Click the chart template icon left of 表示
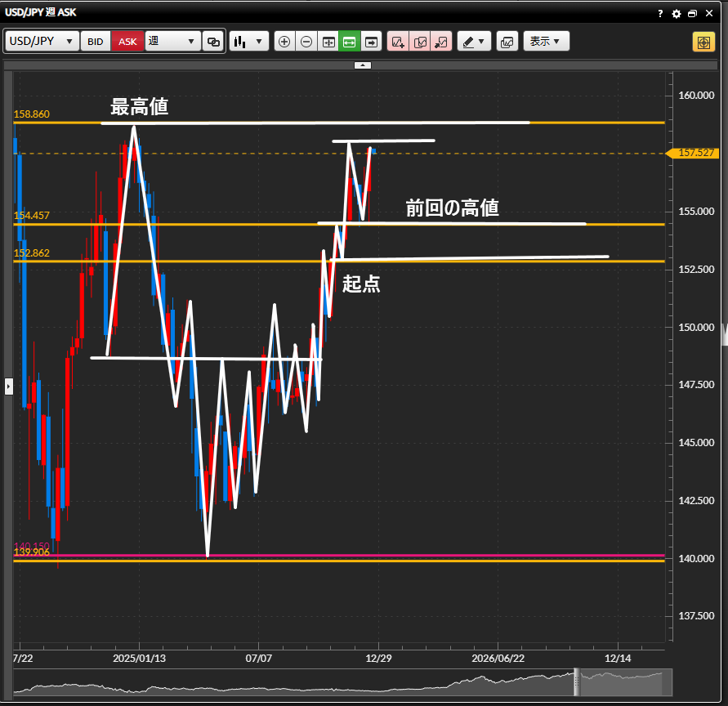 [507, 42]
